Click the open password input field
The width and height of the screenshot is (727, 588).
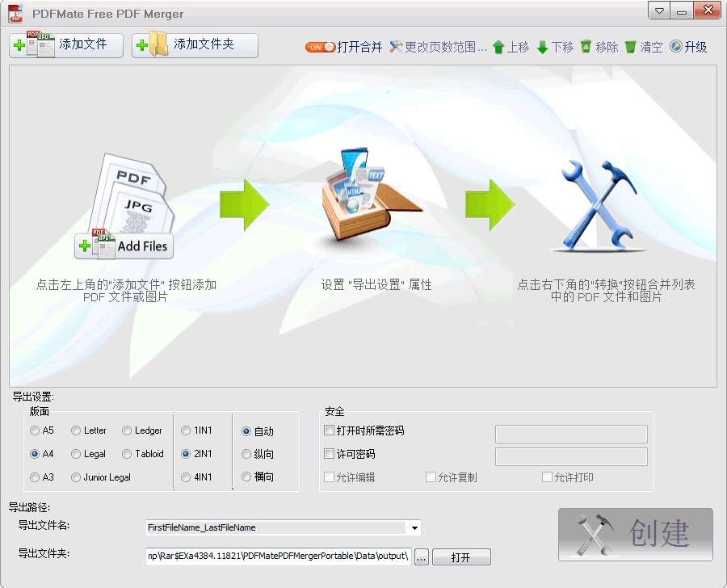(x=571, y=434)
